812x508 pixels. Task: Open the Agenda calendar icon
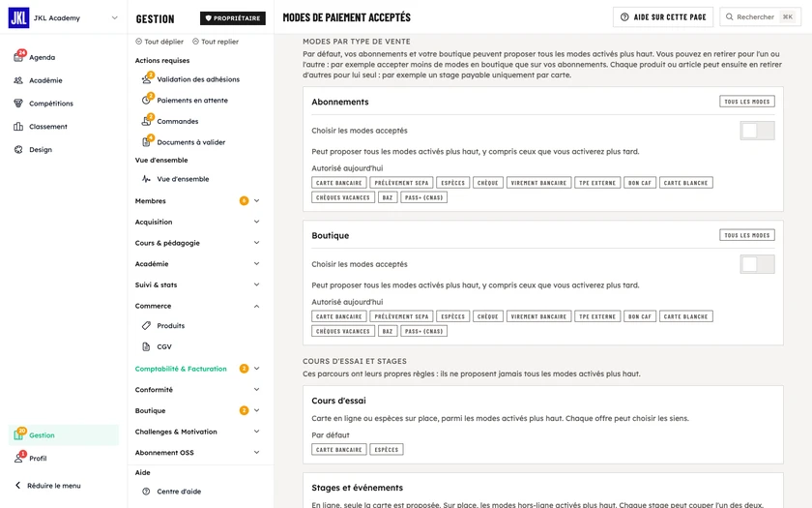(18, 57)
